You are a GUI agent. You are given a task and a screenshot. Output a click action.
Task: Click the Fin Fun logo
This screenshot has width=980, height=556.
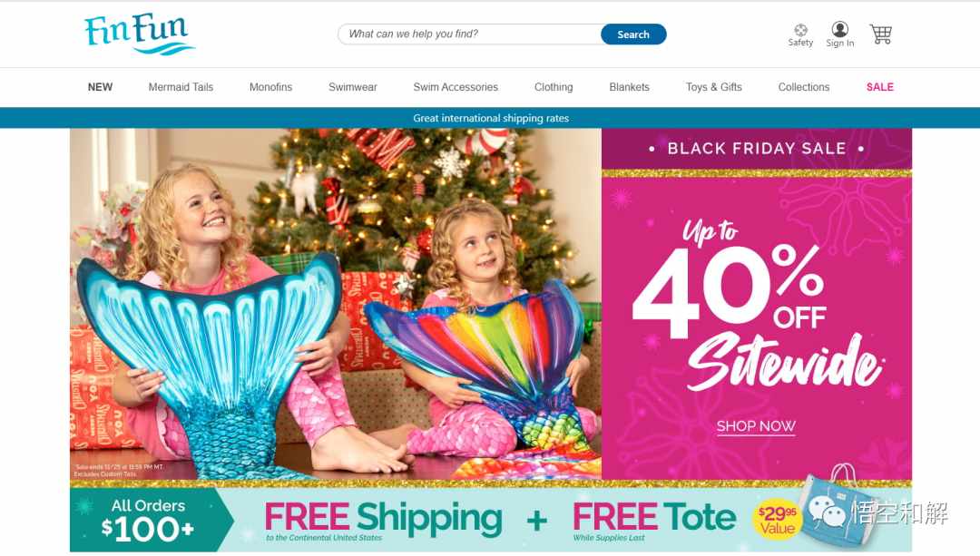tap(140, 34)
